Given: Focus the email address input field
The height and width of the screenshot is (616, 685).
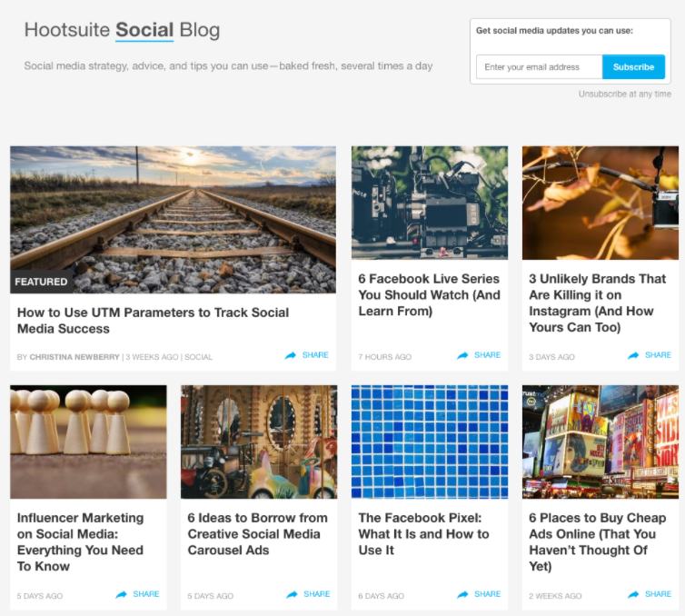Looking at the screenshot, I should tap(539, 67).
